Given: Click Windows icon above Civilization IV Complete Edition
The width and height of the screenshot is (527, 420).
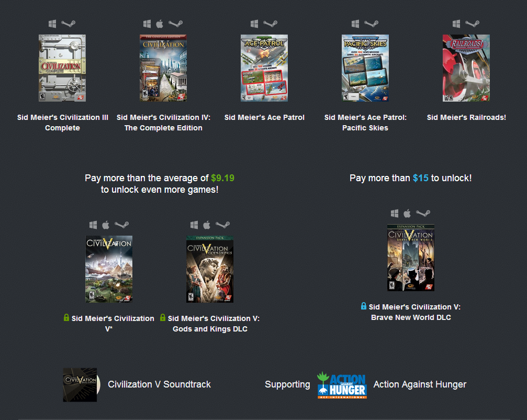Looking at the screenshot, I should tap(147, 24).
